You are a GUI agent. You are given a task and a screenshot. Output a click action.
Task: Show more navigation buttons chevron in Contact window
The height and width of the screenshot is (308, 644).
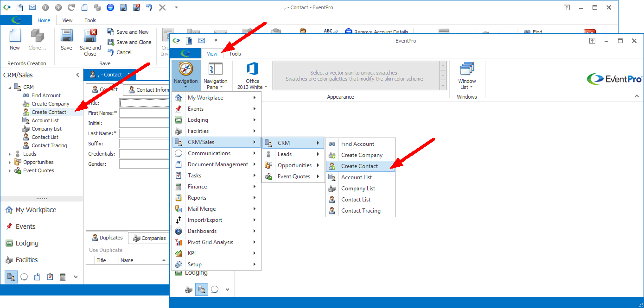pos(76,277)
